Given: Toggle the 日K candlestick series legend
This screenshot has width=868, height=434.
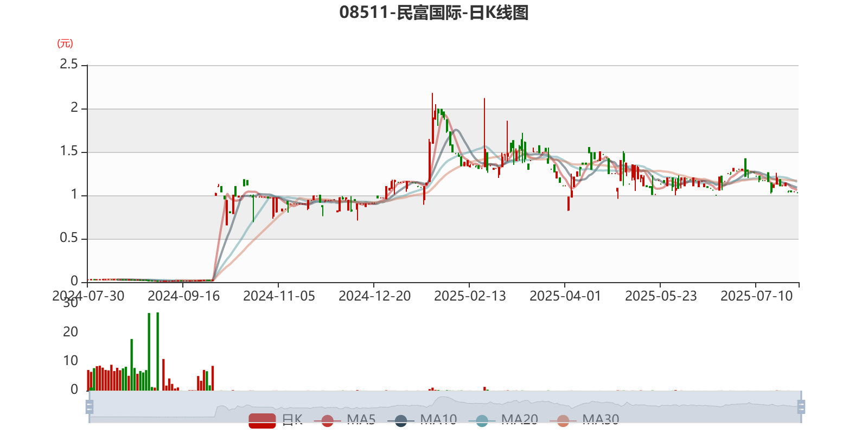Looking at the screenshot, I should click(x=276, y=420).
